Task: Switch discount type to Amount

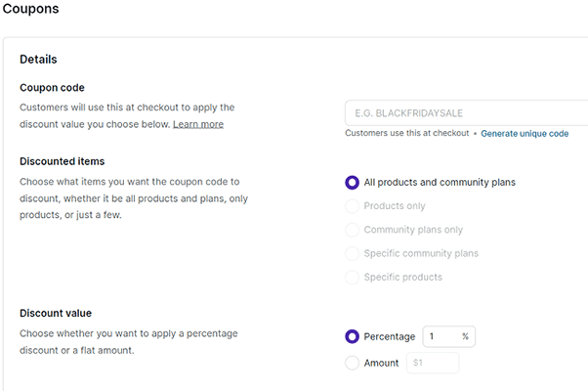Action: (353, 363)
